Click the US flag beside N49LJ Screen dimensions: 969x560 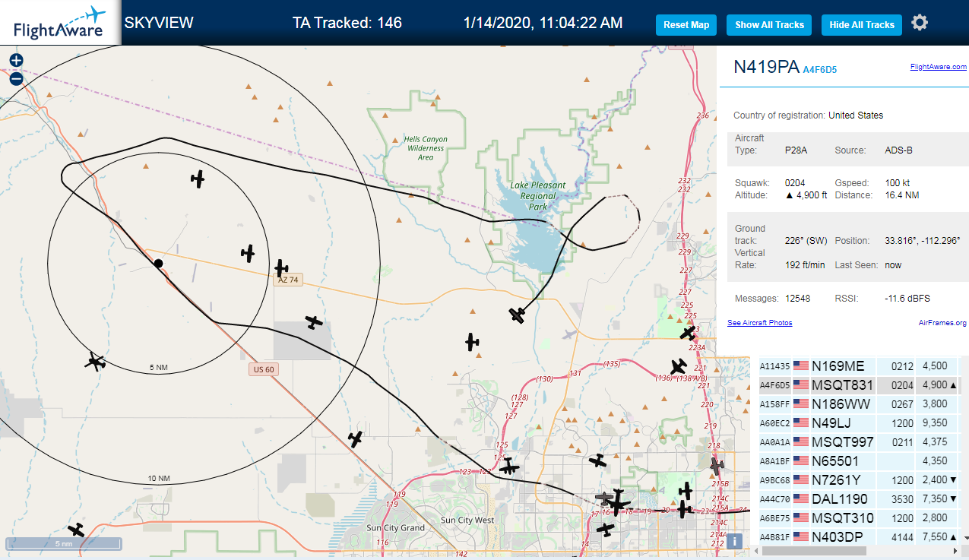[x=801, y=422]
